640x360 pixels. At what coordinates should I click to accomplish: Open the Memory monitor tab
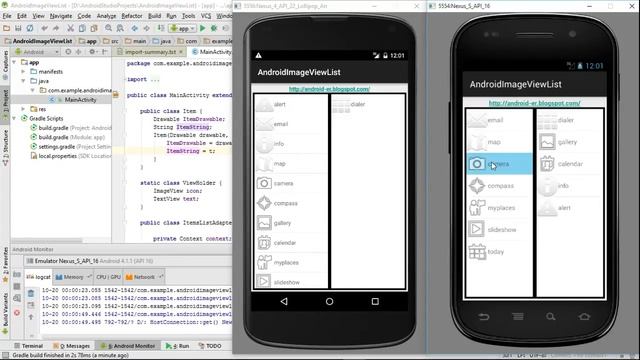coord(73,277)
